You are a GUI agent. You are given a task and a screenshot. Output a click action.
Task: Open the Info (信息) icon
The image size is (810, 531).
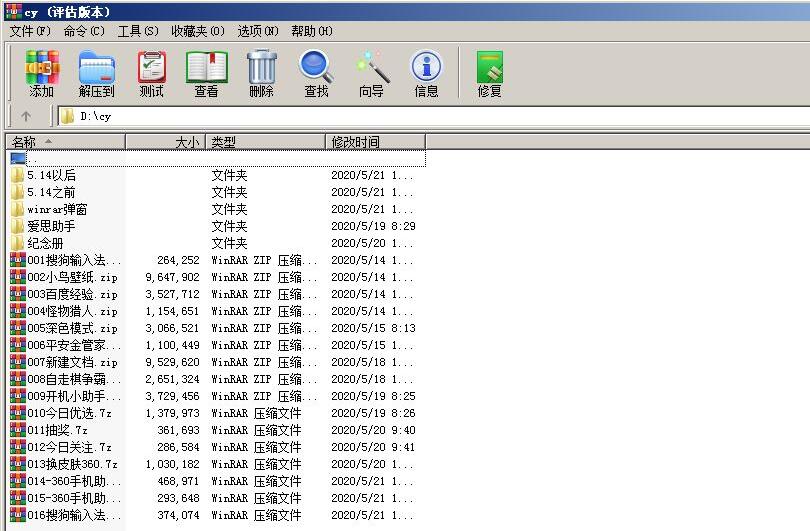(x=426, y=67)
